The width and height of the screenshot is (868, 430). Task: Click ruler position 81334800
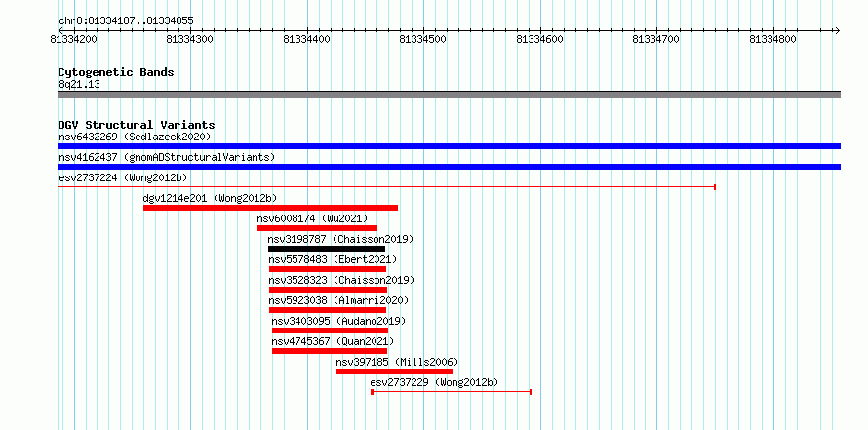point(773,39)
